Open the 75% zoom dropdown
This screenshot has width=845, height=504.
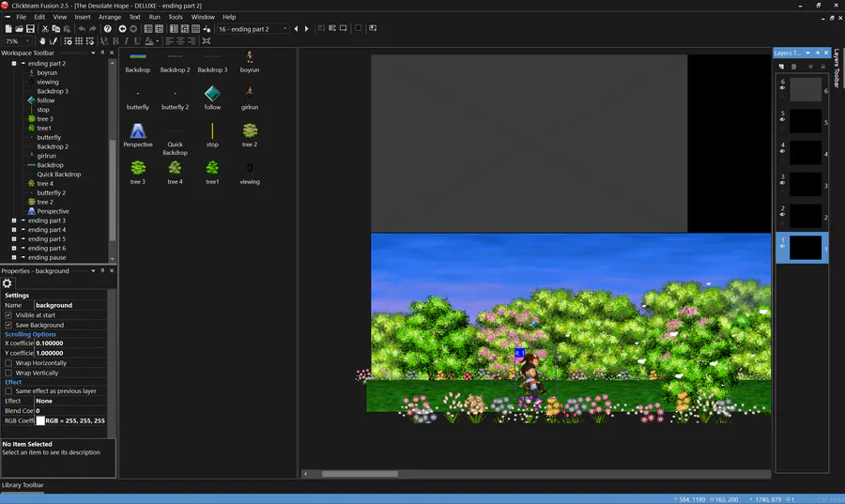pos(27,41)
